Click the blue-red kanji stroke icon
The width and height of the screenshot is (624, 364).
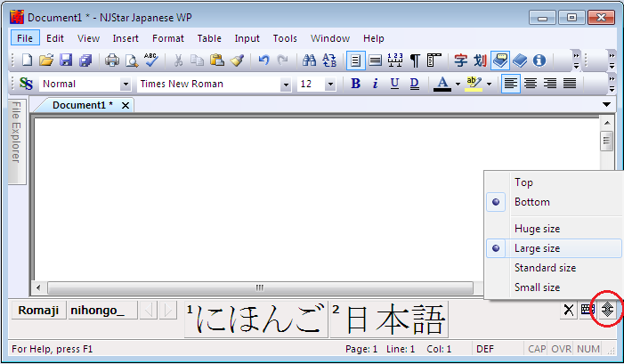click(x=481, y=61)
